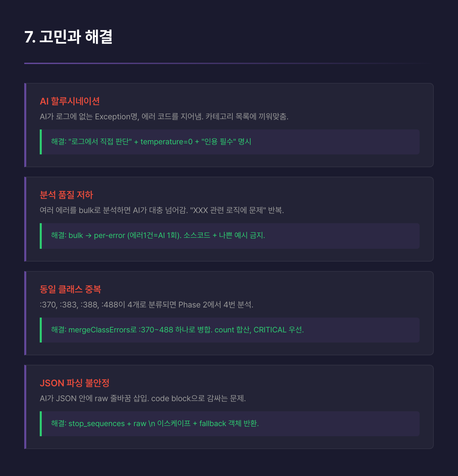Select the '분석 품질 저하' card heading
Image resolution: width=458 pixels, height=476 pixels.
pyautogui.click(x=66, y=195)
